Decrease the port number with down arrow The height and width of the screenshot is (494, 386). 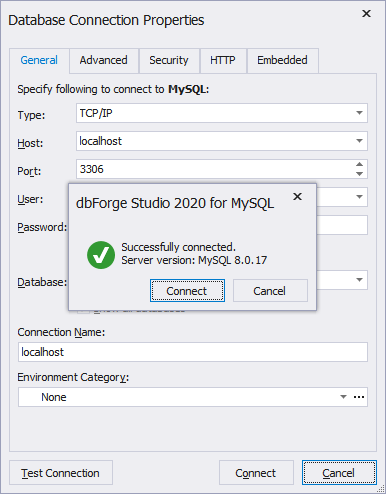(x=359, y=174)
